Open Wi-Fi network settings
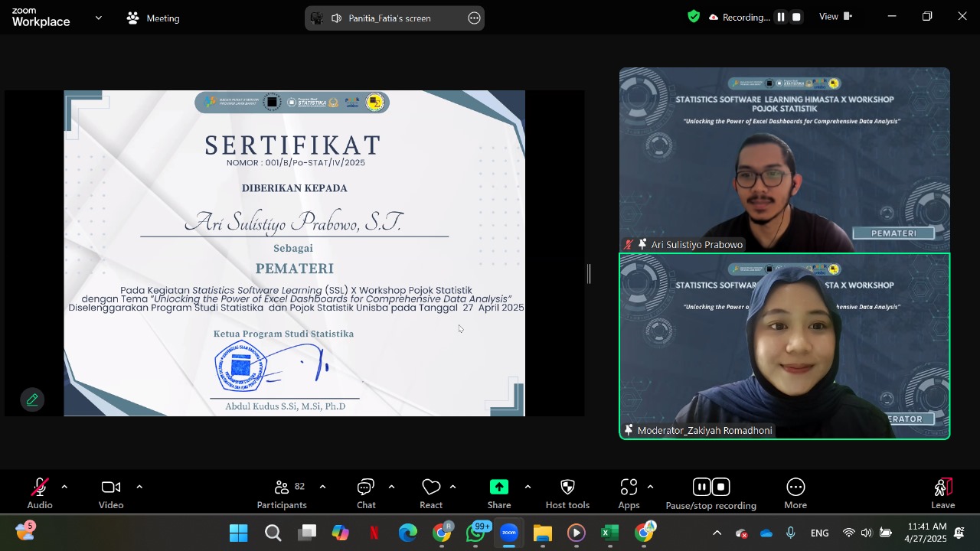 848,533
